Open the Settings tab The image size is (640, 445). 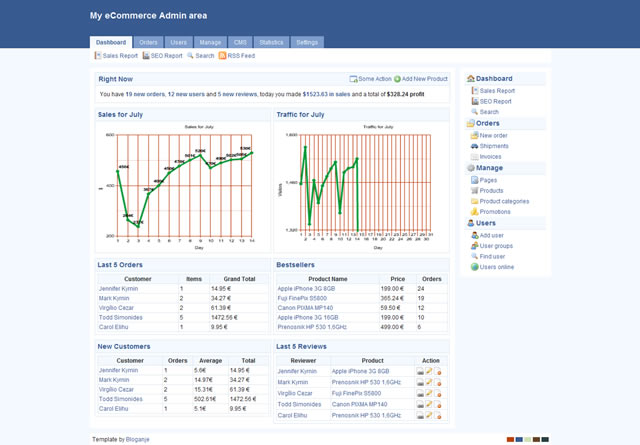(307, 42)
